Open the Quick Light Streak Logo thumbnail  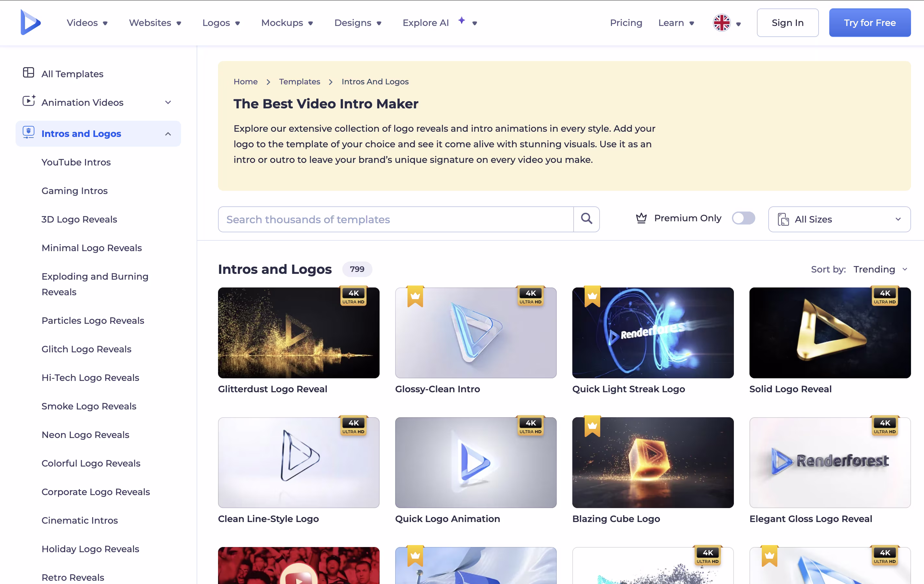point(653,333)
